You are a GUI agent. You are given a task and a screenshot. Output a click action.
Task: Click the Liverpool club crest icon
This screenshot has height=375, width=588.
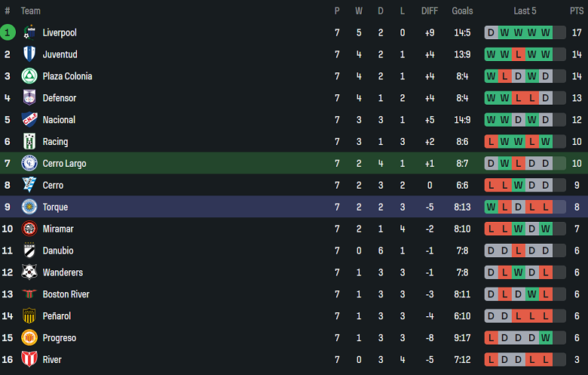coord(29,32)
